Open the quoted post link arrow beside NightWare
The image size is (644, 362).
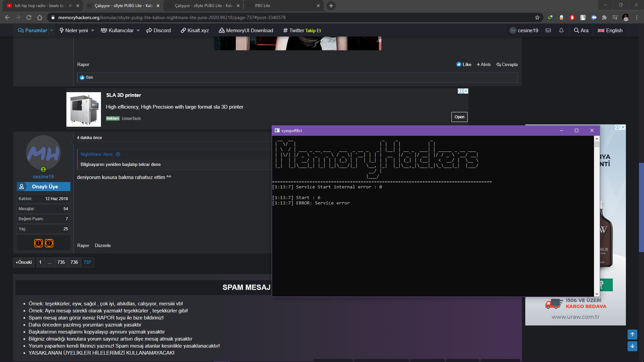118,155
